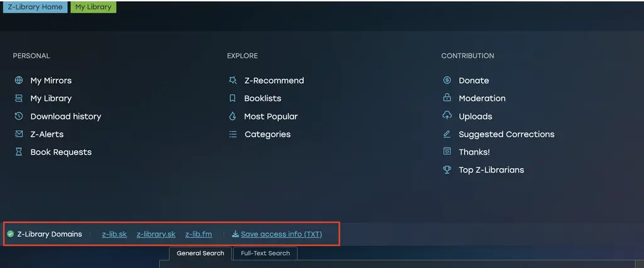Click the green check icon by Z-Library Domains
This screenshot has width=644, height=268.
coord(10,234)
